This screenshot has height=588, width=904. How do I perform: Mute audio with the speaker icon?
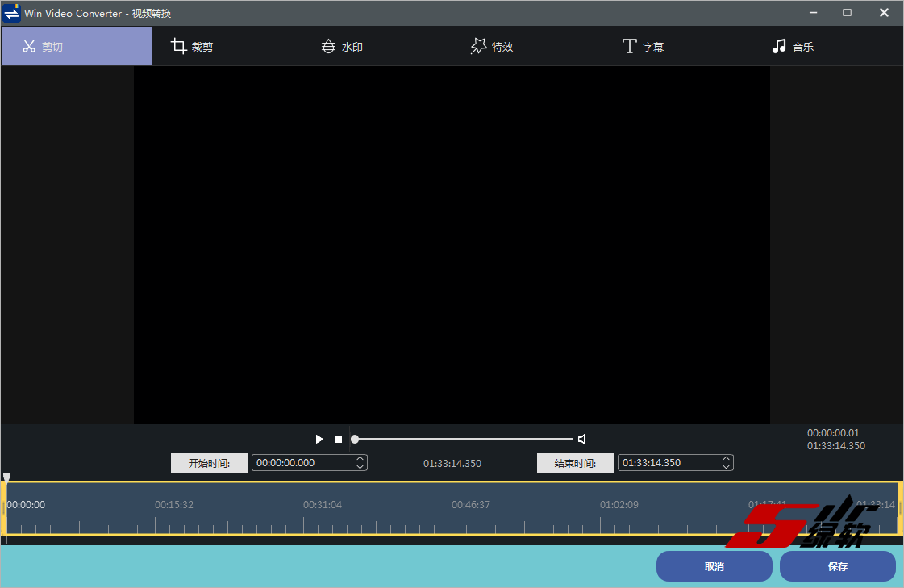(x=581, y=440)
